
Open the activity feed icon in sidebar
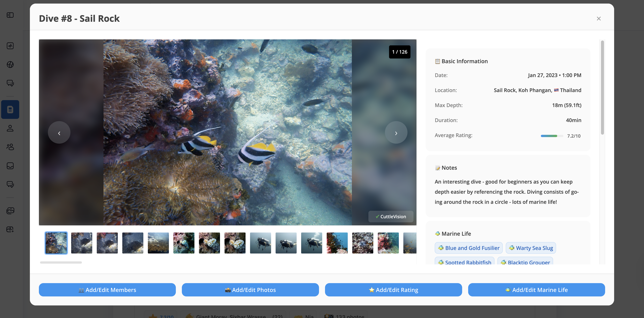tap(10, 46)
